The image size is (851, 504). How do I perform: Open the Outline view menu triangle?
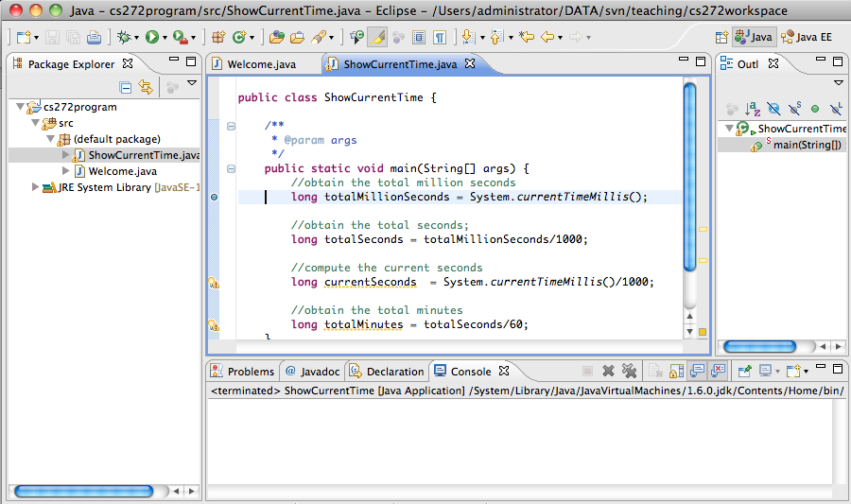click(x=839, y=83)
